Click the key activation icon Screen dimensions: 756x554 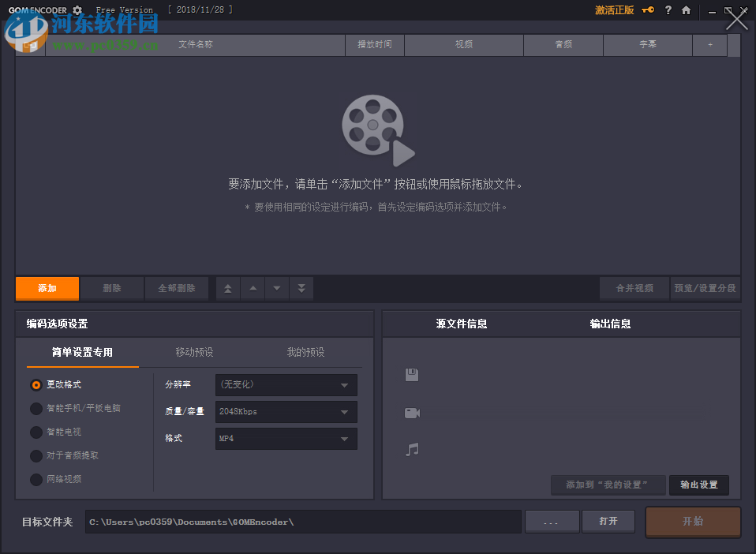click(647, 10)
